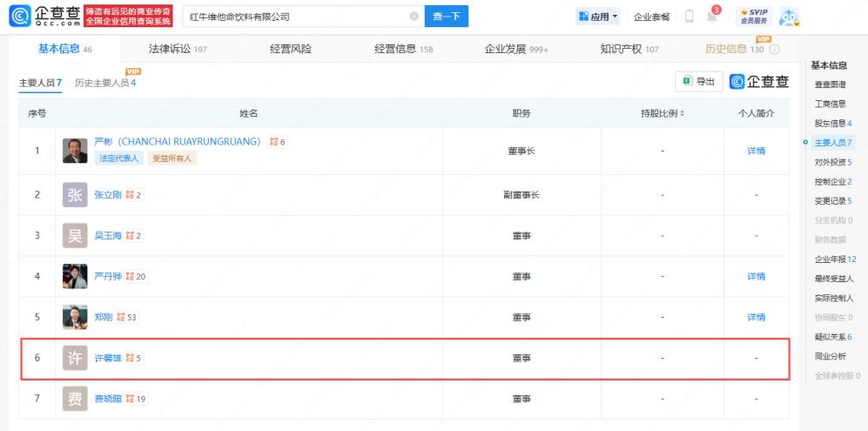Image resolution: width=868 pixels, height=431 pixels.
Task: Jump to 实际控制人 in sidebar
Action: pyautogui.click(x=834, y=298)
